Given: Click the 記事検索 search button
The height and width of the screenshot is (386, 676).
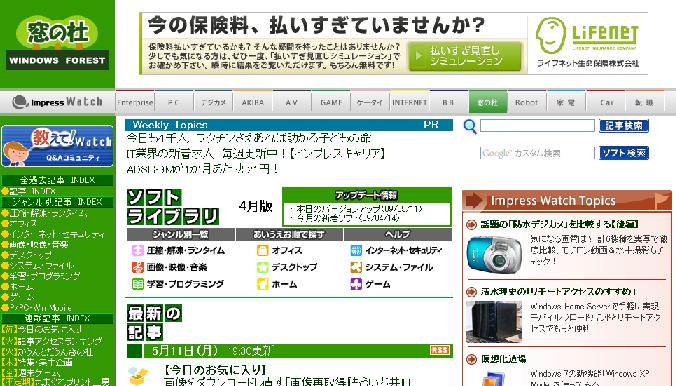Looking at the screenshot, I should coord(624,126).
